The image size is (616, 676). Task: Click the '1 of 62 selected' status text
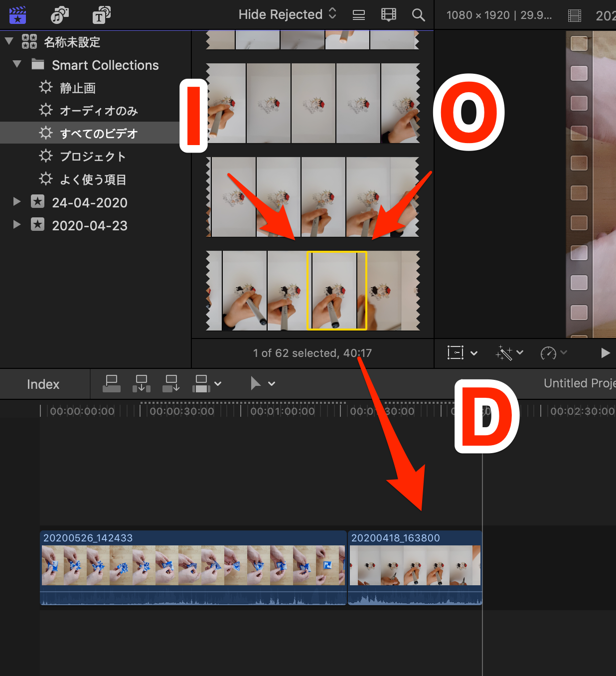(x=312, y=353)
